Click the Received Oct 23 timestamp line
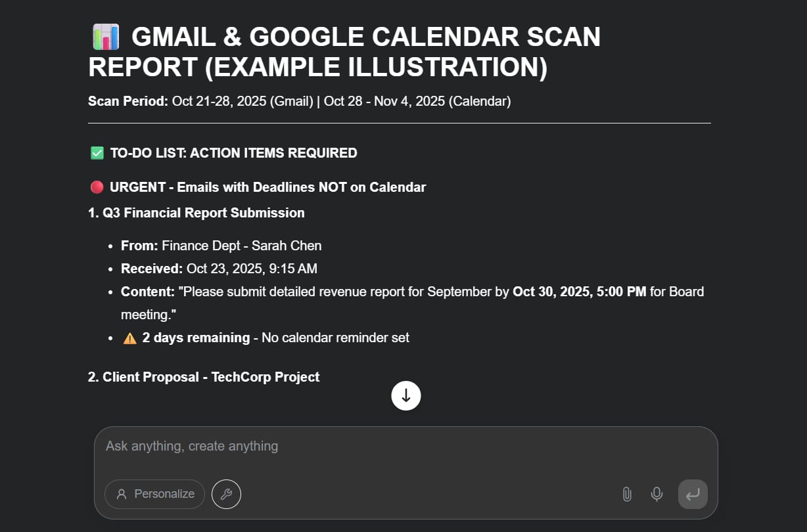807x532 pixels. pyautogui.click(x=219, y=269)
